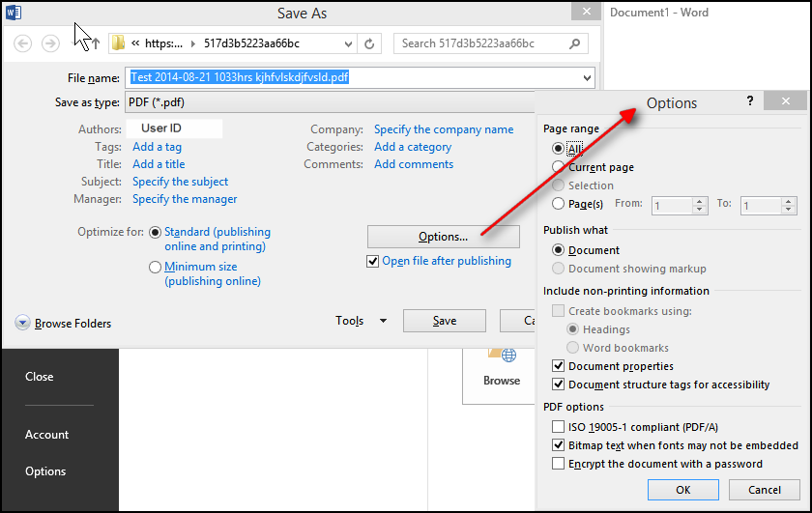Click the search magnifier icon
This screenshot has width=812, height=513.
(574, 44)
